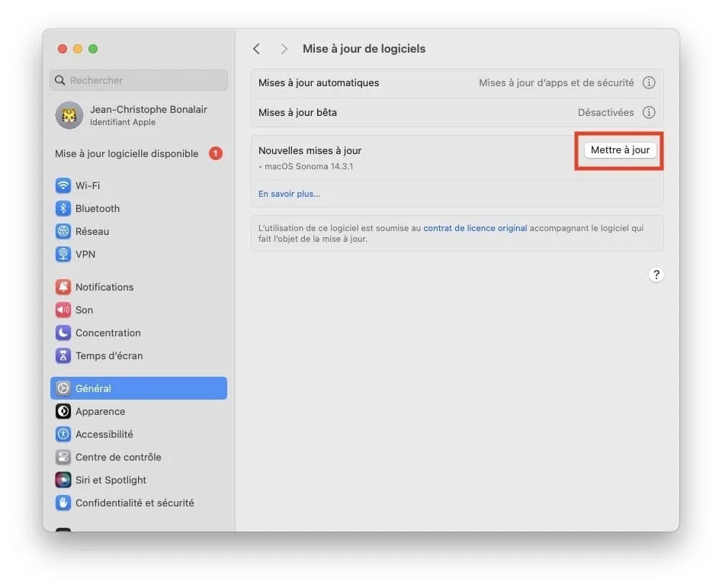The width and height of the screenshot is (722, 588).
Task: Click Mises à jour automatiques row label
Action: (319, 83)
